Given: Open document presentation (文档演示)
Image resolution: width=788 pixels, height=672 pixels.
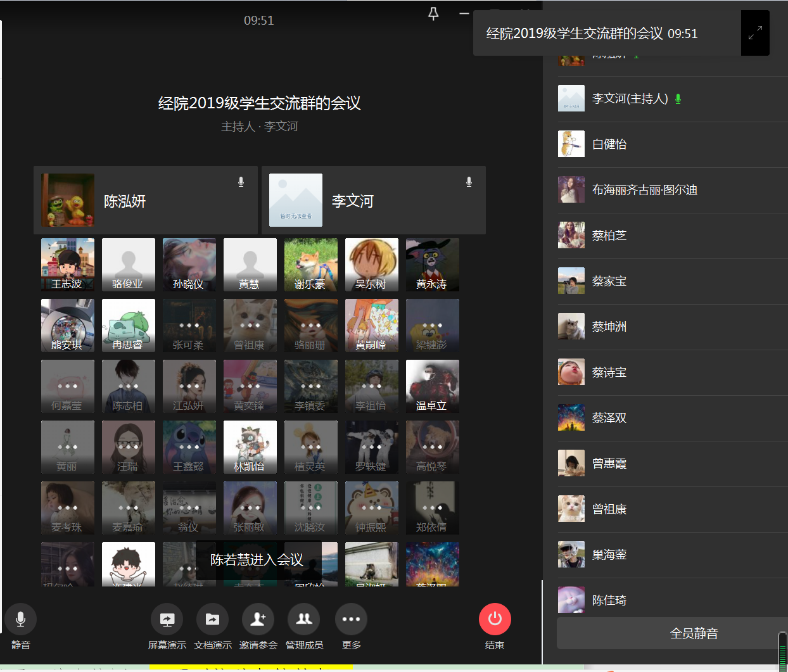Looking at the screenshot, I should tap(212, 619).
